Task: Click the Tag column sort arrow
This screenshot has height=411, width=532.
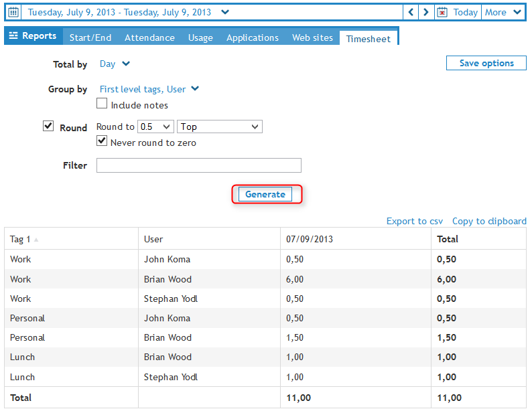Action: tap(36, 240)
